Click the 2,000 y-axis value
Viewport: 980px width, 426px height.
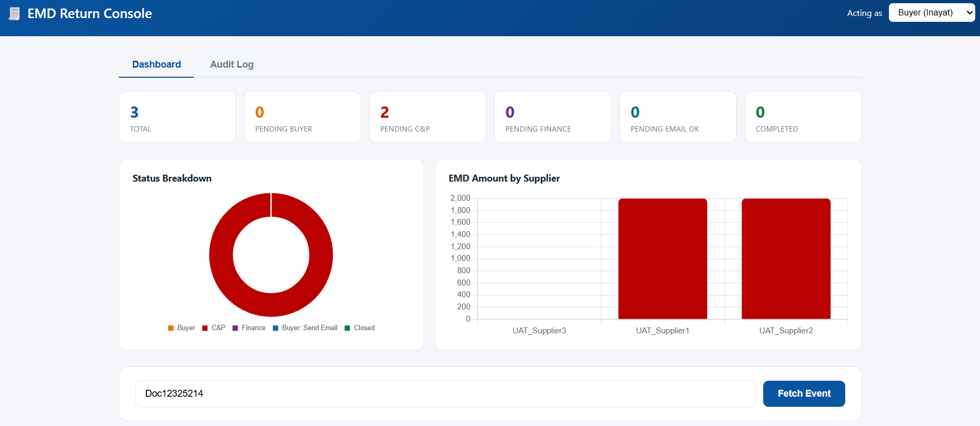460,198
